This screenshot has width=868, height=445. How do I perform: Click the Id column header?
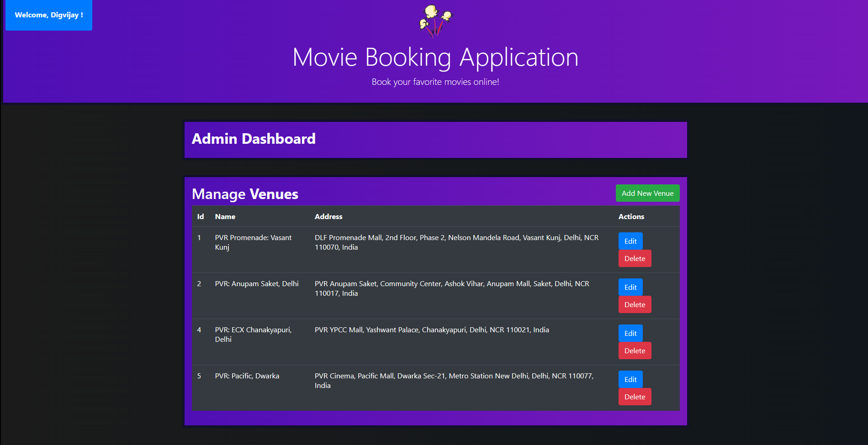click(200, 216)
